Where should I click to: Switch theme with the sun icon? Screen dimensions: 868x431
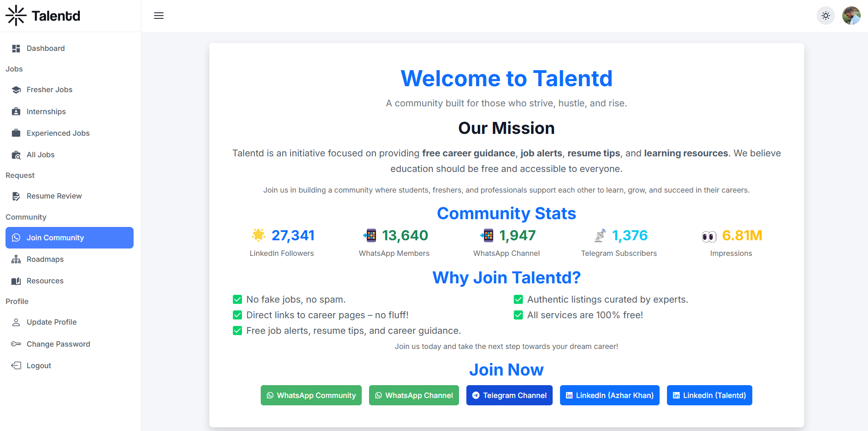(x=826, y=16)
